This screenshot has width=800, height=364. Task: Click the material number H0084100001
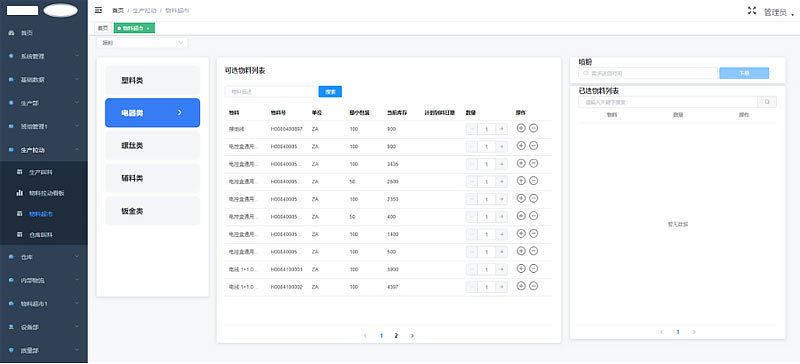[x=287, y=270]
